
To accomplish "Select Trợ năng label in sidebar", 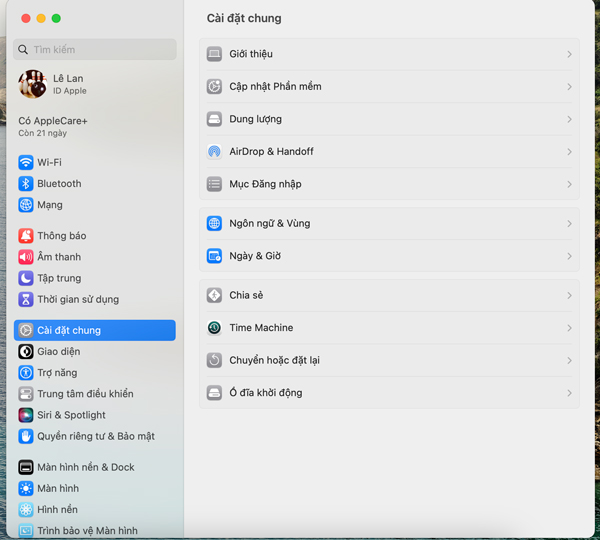I will click(x=57, y=373).
